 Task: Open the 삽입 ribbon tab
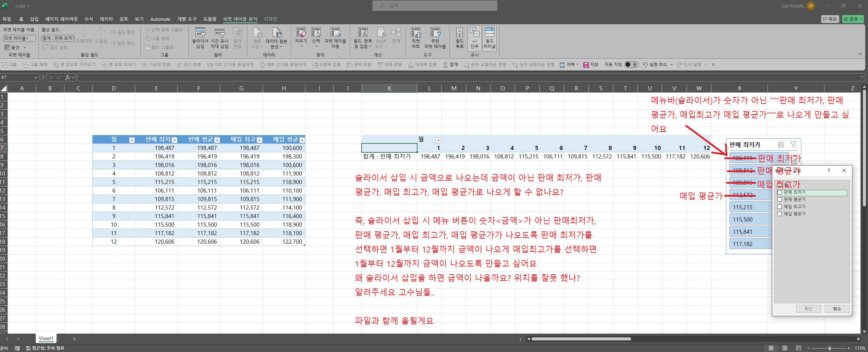pos(34,19)
